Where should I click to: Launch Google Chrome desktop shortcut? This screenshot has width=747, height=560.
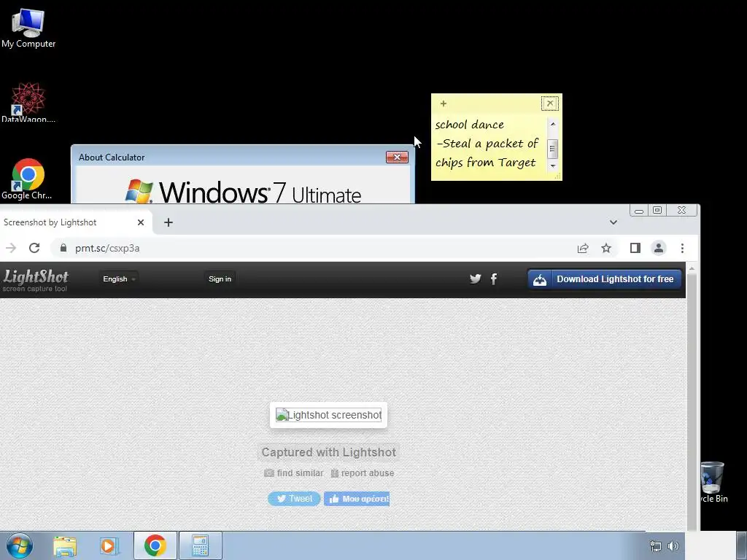(27, 179)
